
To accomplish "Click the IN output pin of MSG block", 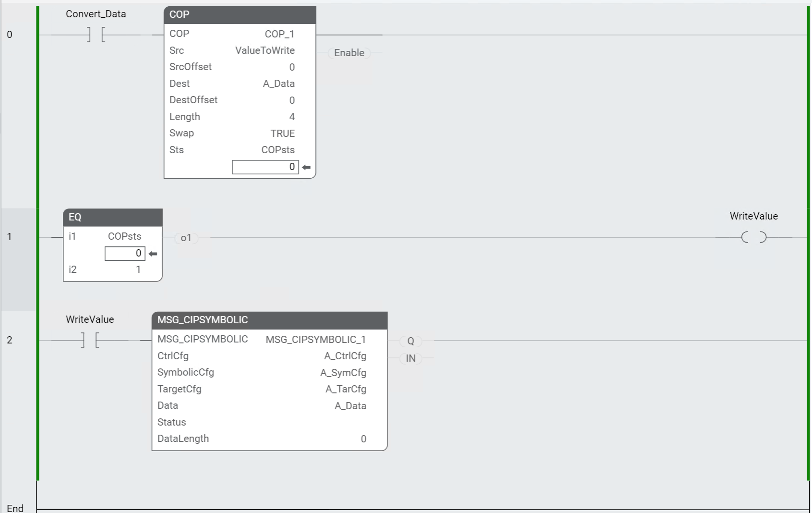I will coord(410,358).
